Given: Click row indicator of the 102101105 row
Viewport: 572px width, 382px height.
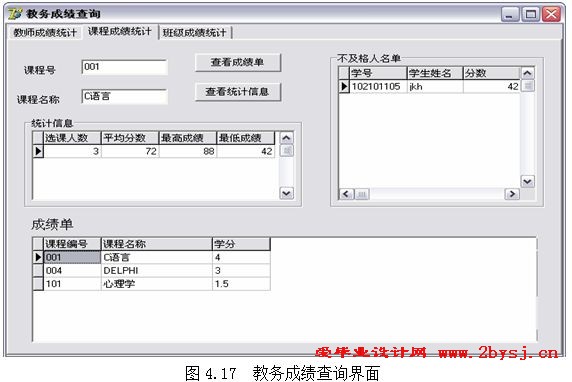Looking at the screenshot, I should click(x=344, y=86).
